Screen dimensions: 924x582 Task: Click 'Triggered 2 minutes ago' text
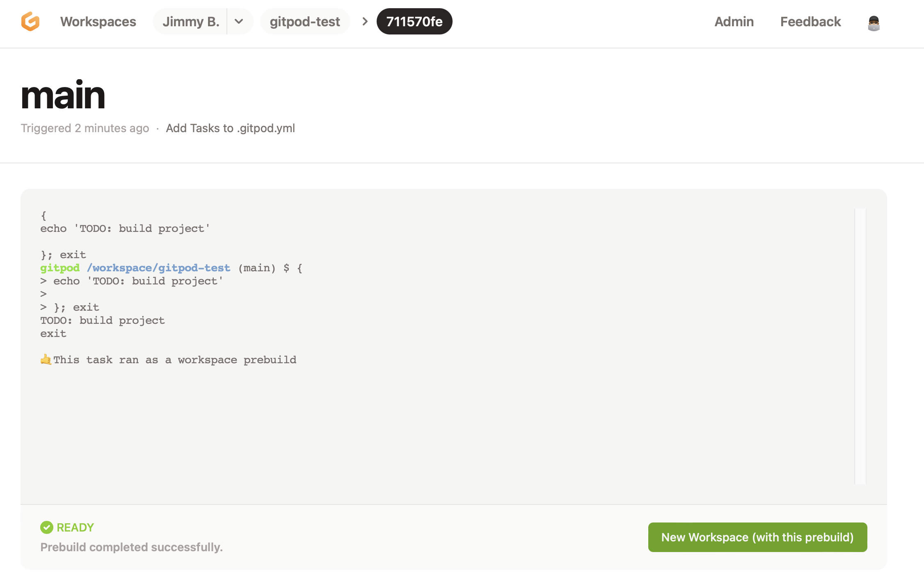[85, 128]
